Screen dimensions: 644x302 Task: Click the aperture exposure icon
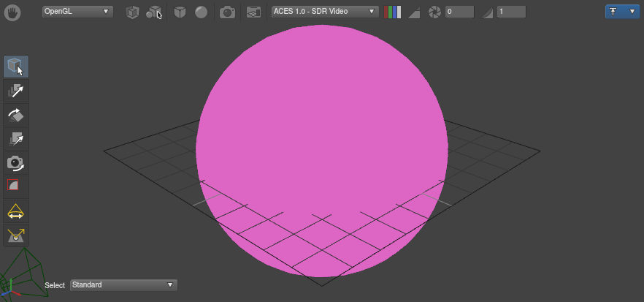point(434,12)
